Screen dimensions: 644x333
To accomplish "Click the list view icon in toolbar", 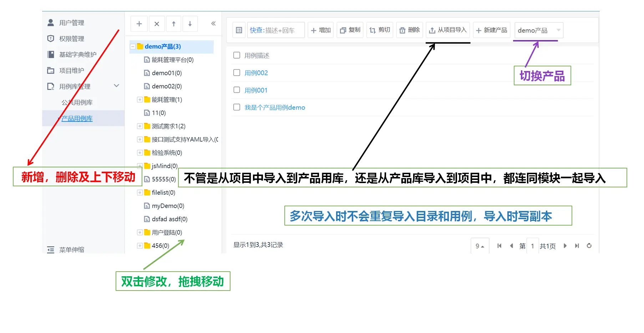I will [x=239, y=30].
